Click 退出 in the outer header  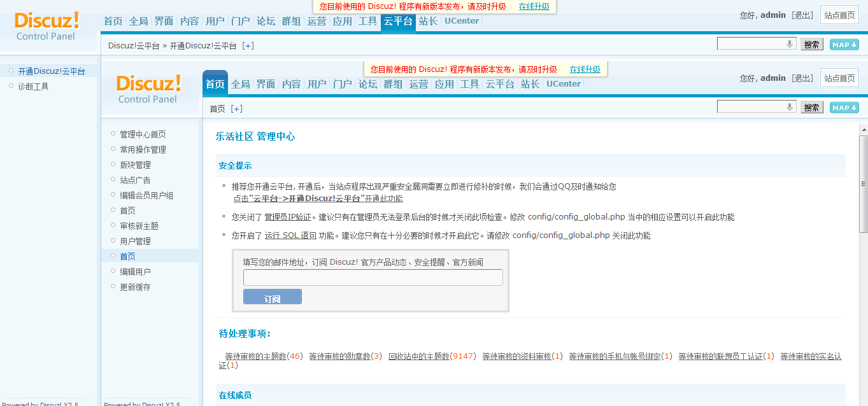click(802, 15)
